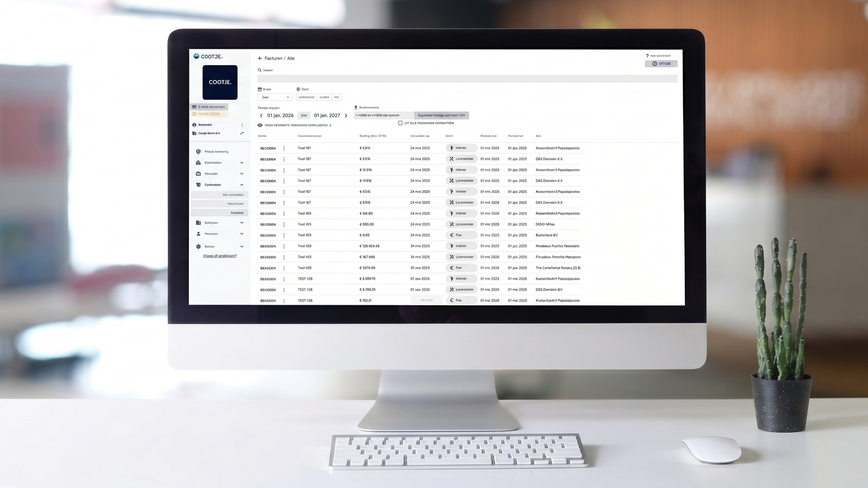Screen dimensions: 868x488
Task: Open the Zear period dropdown
Action: 274,97
